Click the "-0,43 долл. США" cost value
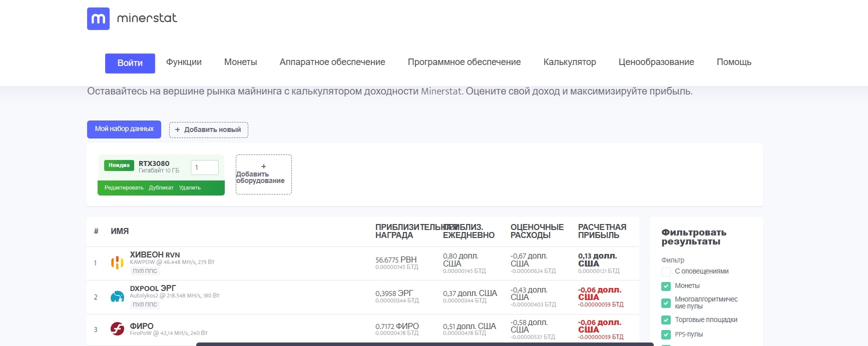 click(x=529, y=293)
